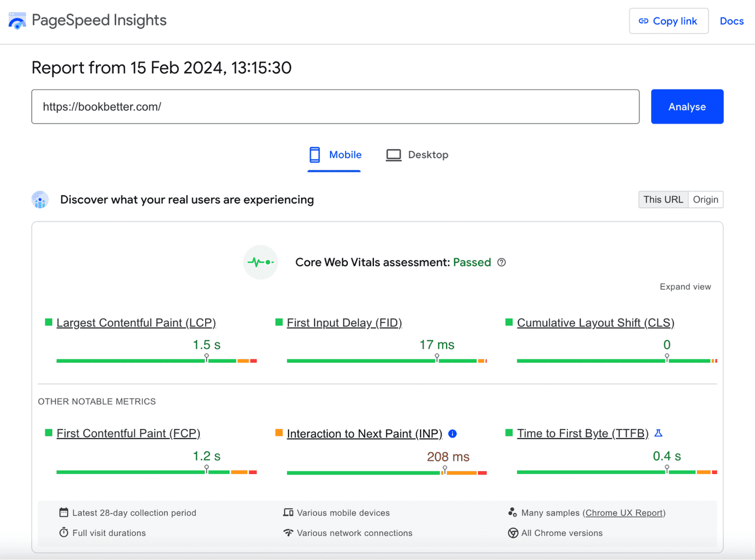Open Time to First Byte (TTFB) link
Image resolution: width=755 pixels, height=560 pixels.
click(583, 433)
